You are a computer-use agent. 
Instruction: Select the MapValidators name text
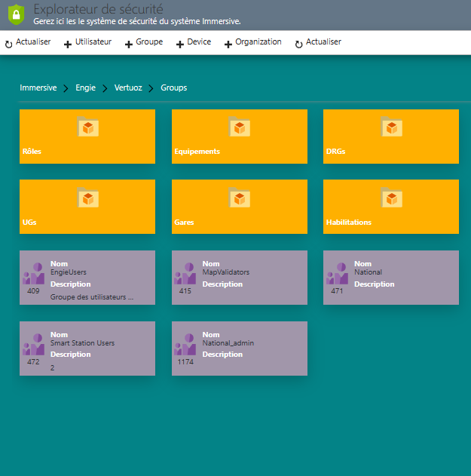pos(225,272)
